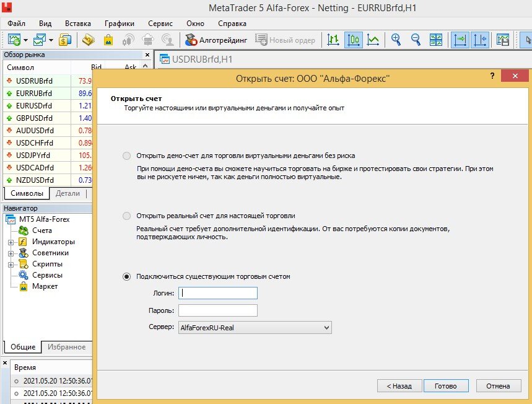Expand the Скрипты tree node
Image resolution: width=532 pixels, height=404 pixels.
(11, 265)
